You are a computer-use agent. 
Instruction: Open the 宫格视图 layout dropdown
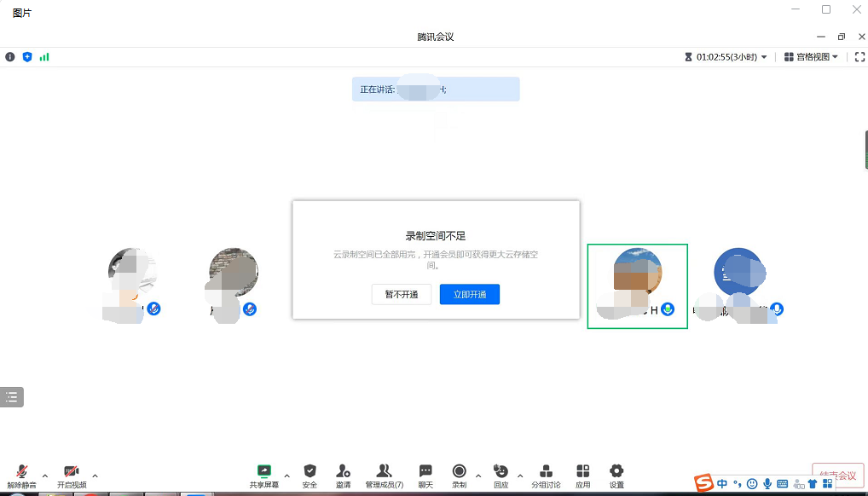(x=811, y=56)
